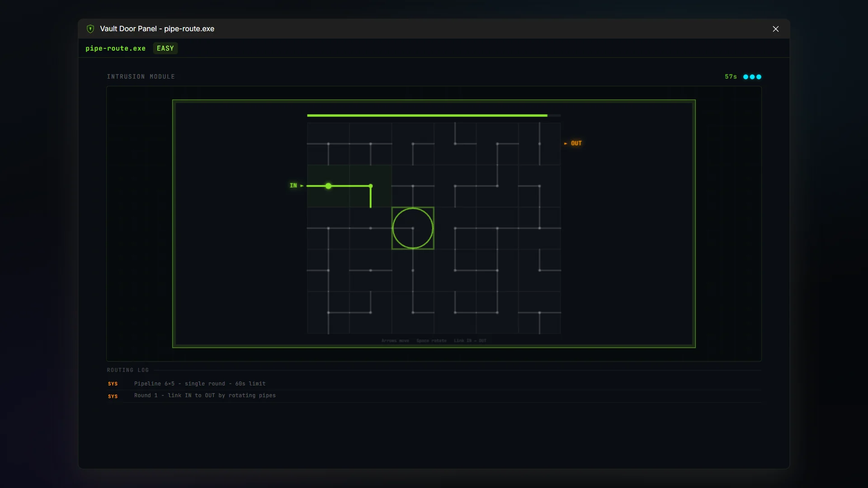This screenshot has height=488, width=868.
Task: Click the glowing start pipe tile beside IN
Action: click(x=328, y=186)
